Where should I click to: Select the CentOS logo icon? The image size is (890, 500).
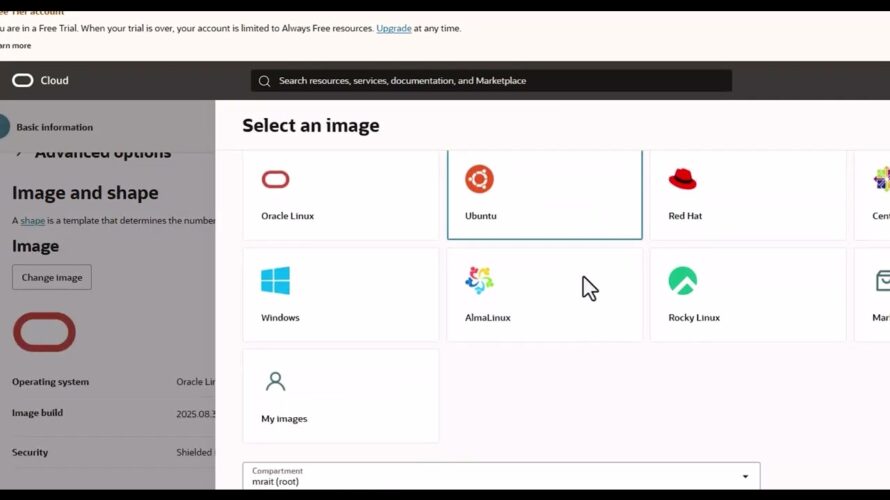coord(882,179)
